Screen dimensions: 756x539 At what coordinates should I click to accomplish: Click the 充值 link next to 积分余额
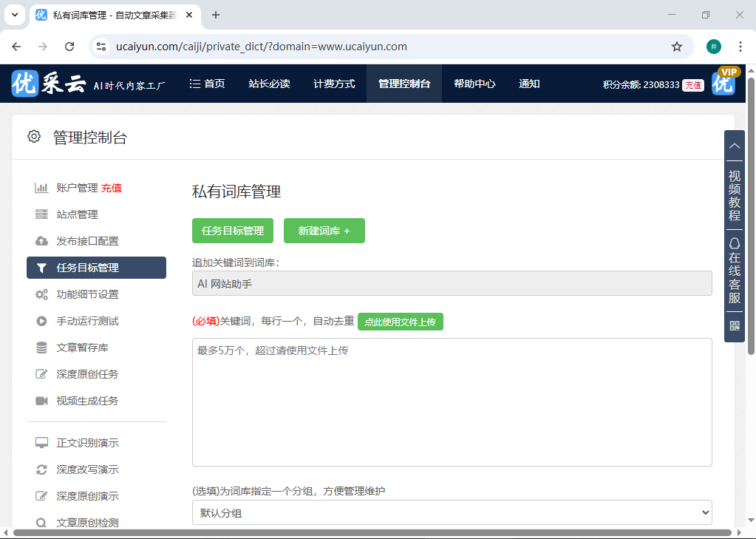pyautogui.click(x=691, y=85)
